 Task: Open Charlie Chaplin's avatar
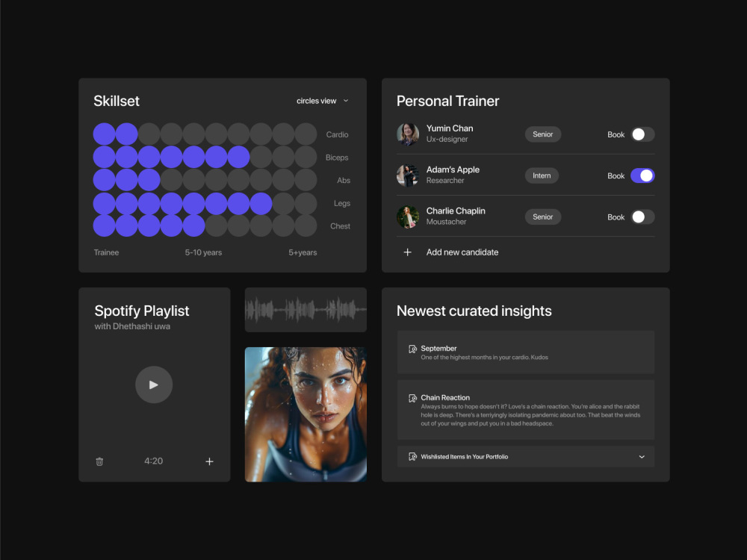(x=408, y=217)
